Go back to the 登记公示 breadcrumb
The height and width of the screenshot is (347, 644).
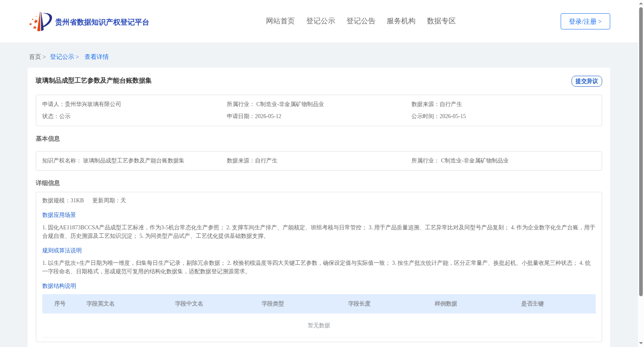[x=62, y=57]
